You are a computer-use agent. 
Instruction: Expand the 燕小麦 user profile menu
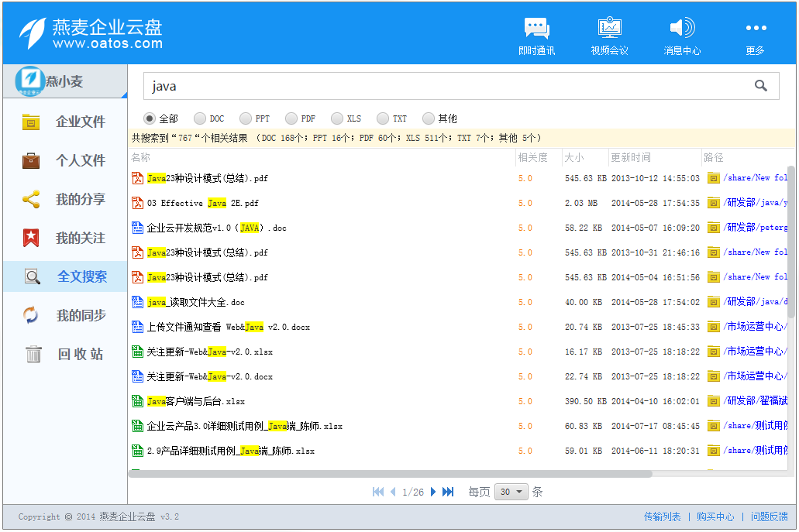pos(65,81)
